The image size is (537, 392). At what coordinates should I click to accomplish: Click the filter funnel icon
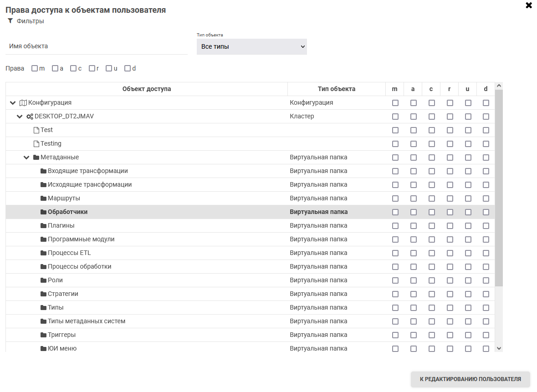click(x=10, y=21)
